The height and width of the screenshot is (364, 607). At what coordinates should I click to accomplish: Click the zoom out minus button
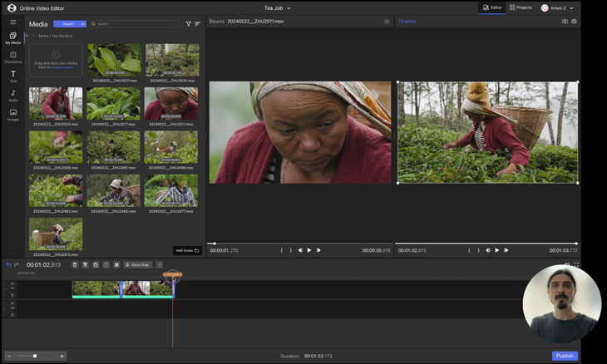[x=9, y=356]
